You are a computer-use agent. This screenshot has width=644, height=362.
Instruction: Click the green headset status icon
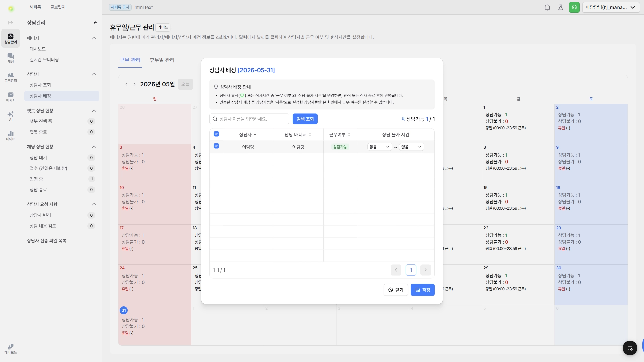click(574, 7)
